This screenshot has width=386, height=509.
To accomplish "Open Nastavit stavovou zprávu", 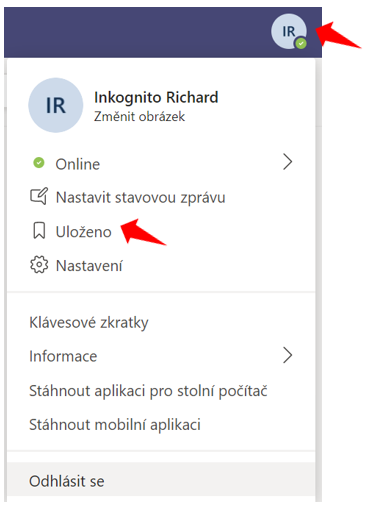I will tap(161, 197).
